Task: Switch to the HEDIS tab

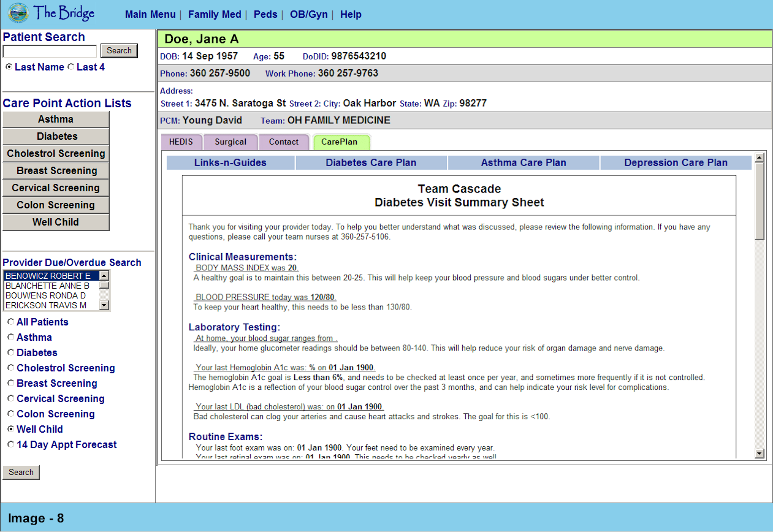Action: (x=181, y=142)
